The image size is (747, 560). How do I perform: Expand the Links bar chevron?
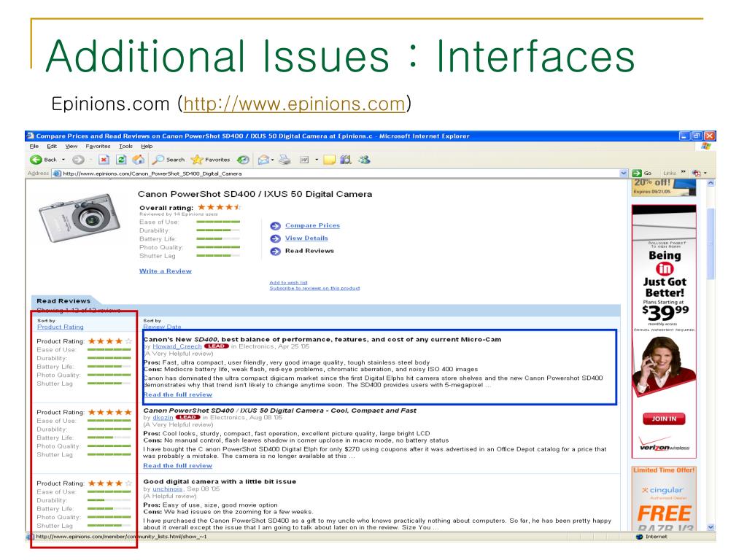pos(683,172)
